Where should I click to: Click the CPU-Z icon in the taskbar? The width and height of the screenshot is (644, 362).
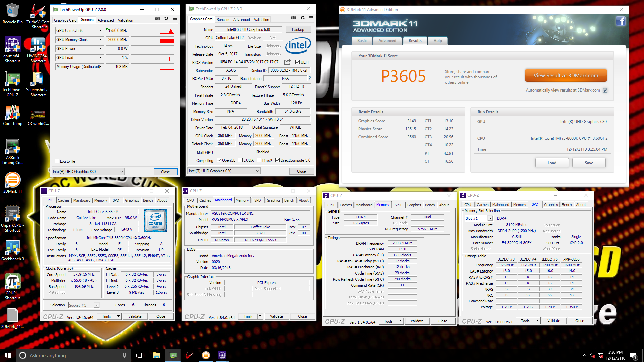pos(222,355)
